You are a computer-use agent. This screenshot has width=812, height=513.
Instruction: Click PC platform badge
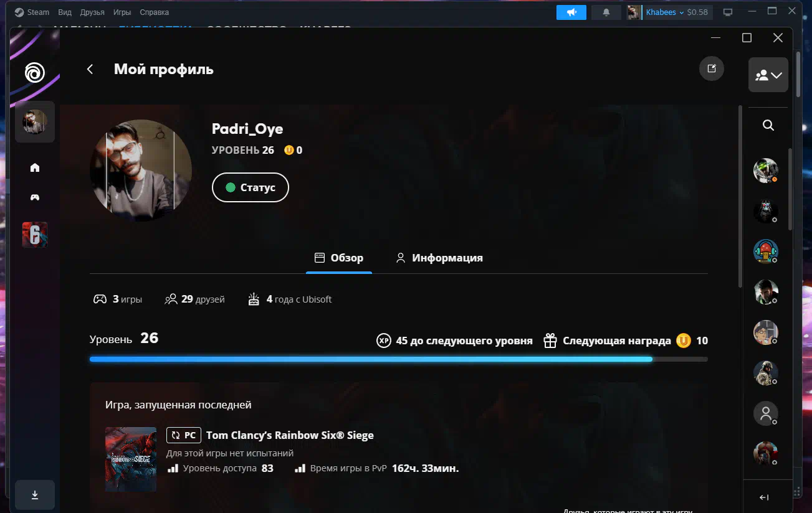(x=184, y=435)
